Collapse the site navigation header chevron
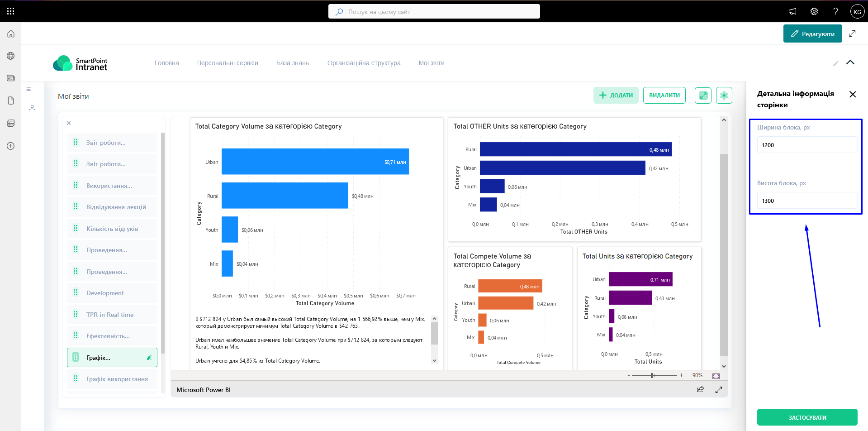This screenshot has width=868, height=431. pos(850,62)
